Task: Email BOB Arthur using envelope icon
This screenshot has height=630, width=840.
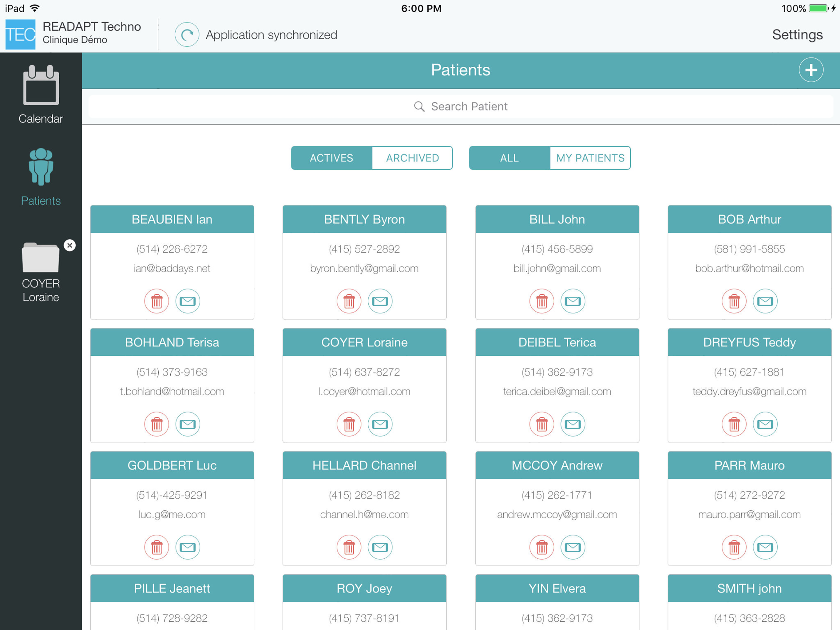Action: [x=765, y=301]
